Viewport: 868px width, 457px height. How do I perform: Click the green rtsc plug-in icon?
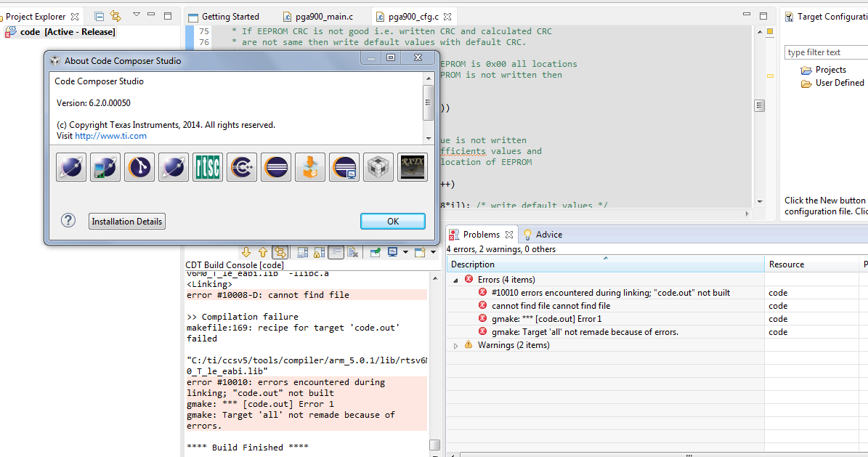pos(208,167)
